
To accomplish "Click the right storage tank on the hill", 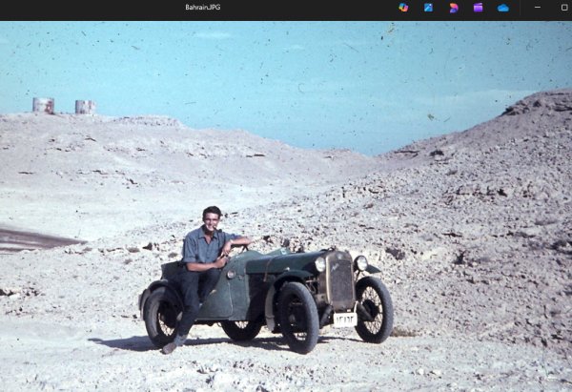I will click(x=85, y=107).
